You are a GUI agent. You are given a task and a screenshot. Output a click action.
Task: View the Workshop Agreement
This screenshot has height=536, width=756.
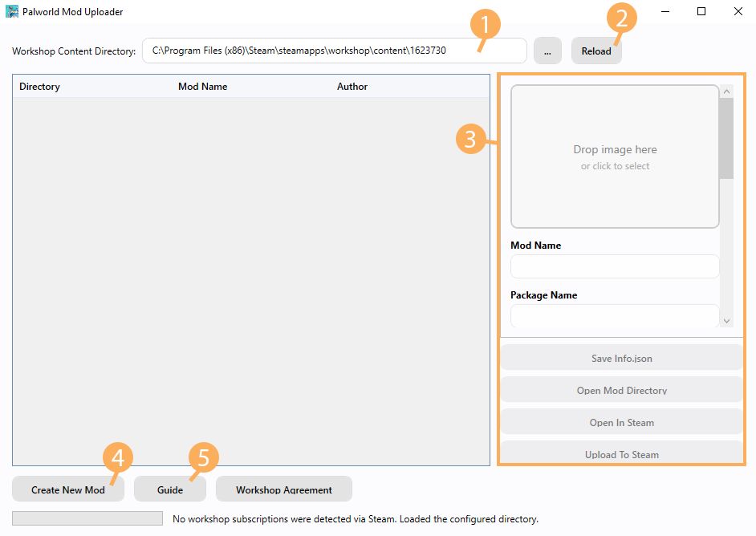click(x=283, y=489)
